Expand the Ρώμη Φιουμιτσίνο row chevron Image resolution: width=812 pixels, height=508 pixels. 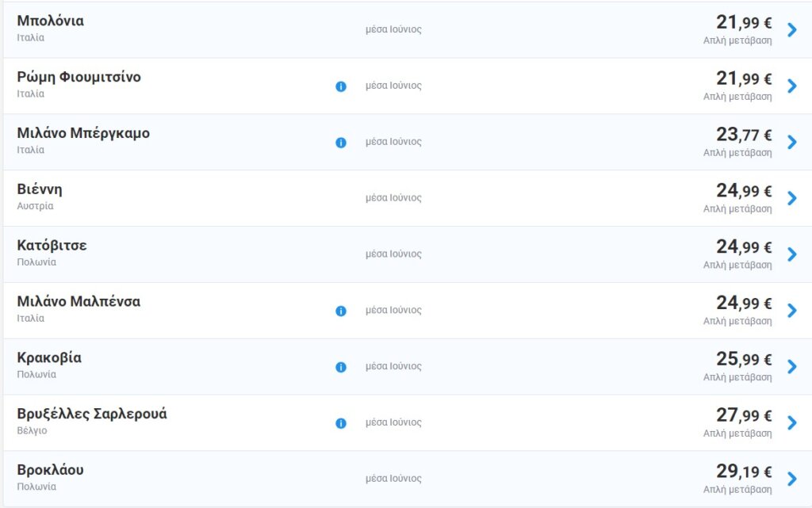click(791, 86)
